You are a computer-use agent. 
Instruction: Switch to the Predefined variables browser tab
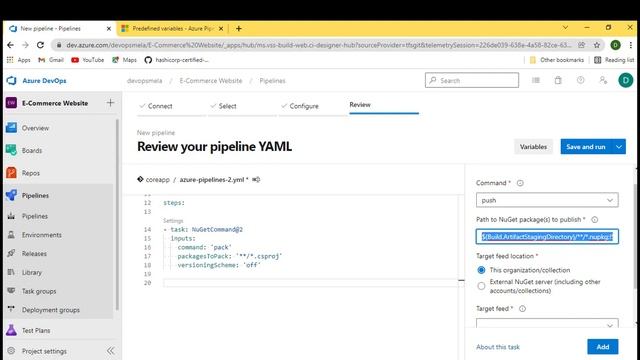click(172, 29)
